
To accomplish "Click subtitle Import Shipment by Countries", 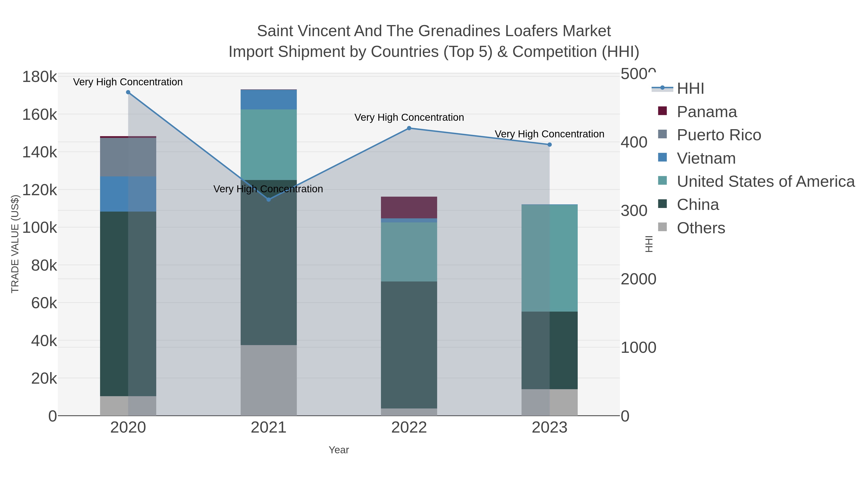I will click(x=434, y=52).
